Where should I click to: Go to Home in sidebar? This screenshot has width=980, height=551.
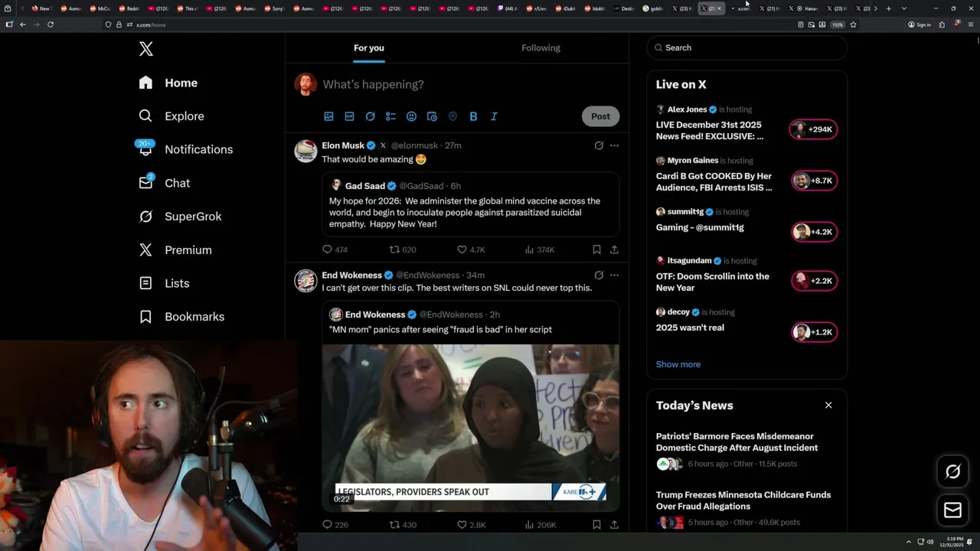click(168, 83)
